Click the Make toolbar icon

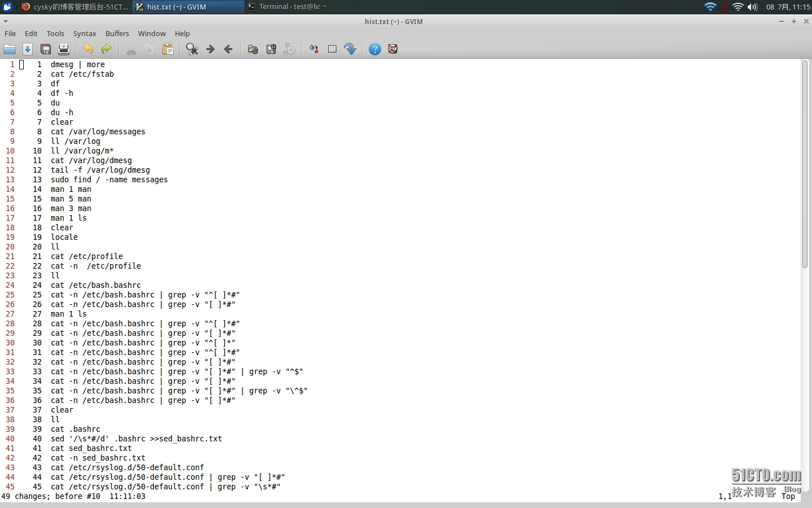(314, 49)
